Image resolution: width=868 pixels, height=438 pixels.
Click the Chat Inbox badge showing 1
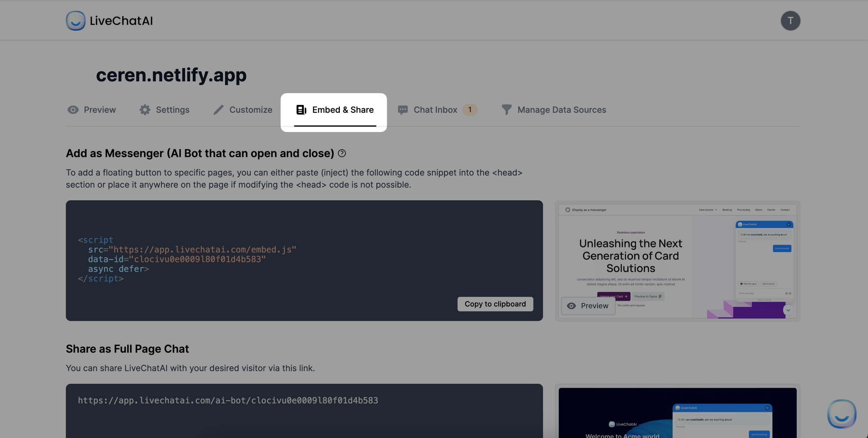tap(470, 110)
